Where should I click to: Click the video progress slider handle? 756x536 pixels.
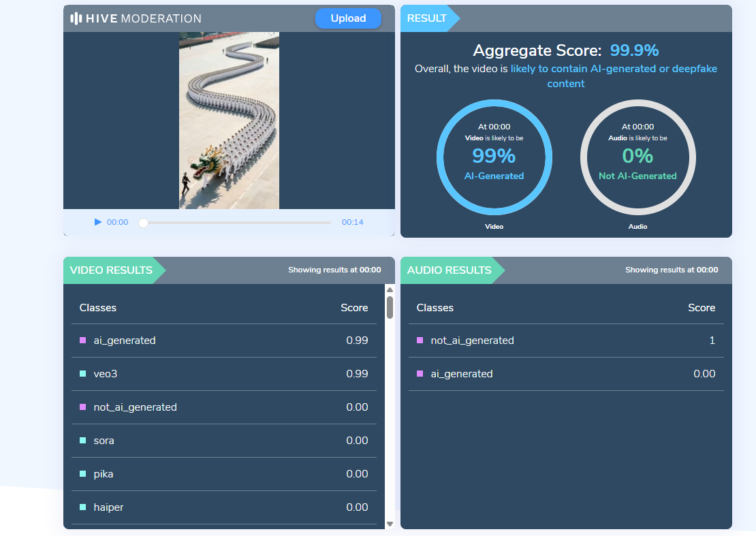[143, 223]
